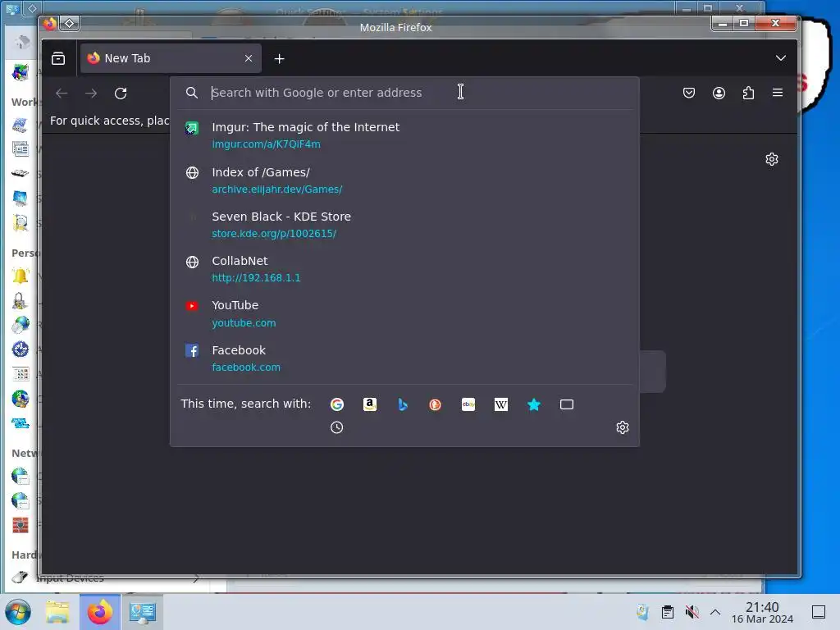This screenshot has width=840, height=630.
Task: Click the show desktop button in the taskbar
Action: coord(819,612)
